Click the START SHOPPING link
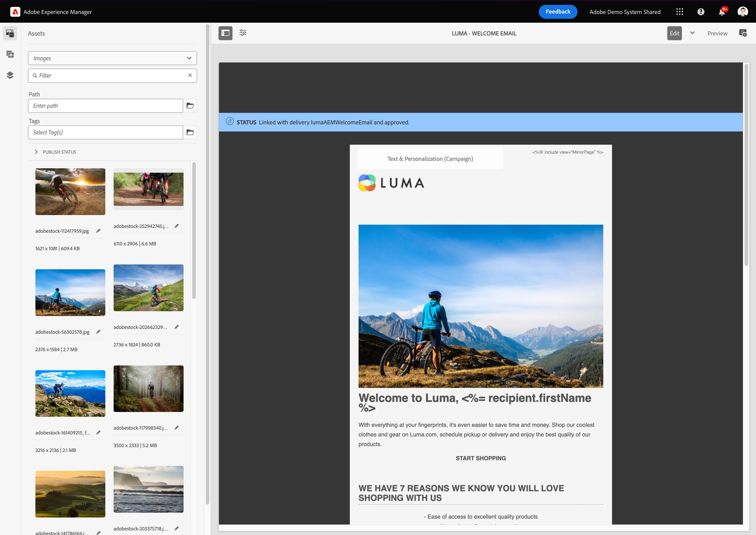 480,458
